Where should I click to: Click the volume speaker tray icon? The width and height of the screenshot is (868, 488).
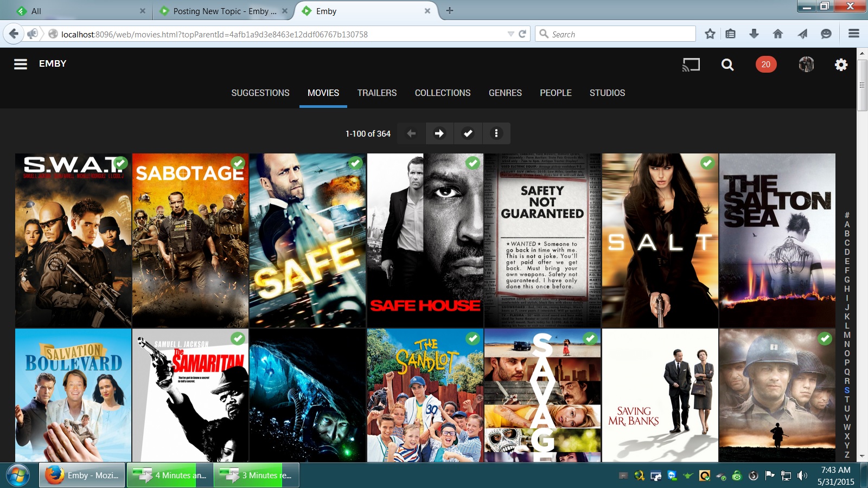pyautogui.click(x=802, y=476)
